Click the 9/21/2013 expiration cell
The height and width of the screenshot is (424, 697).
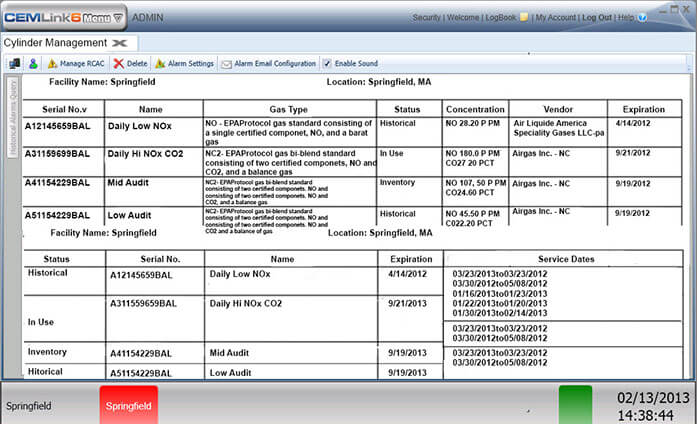click(407, 304)
